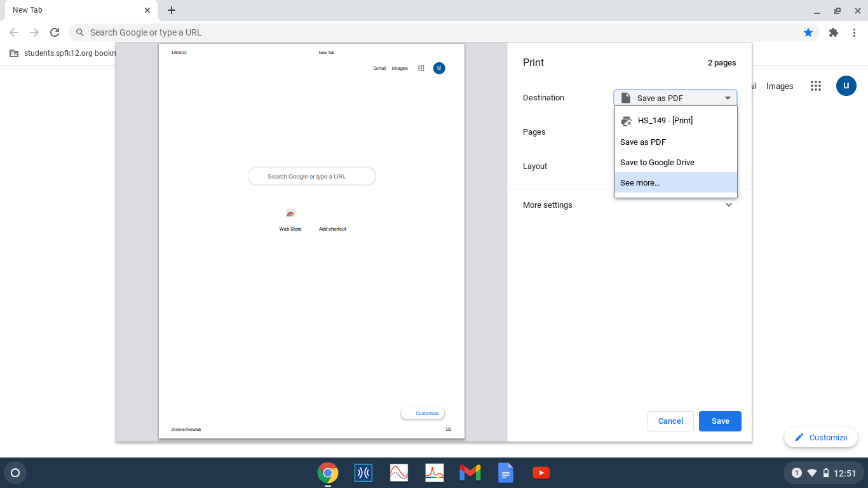This screenshot has width=868, height=488.
Task: Select See more… in destination list
Action: tap(640, 183)
